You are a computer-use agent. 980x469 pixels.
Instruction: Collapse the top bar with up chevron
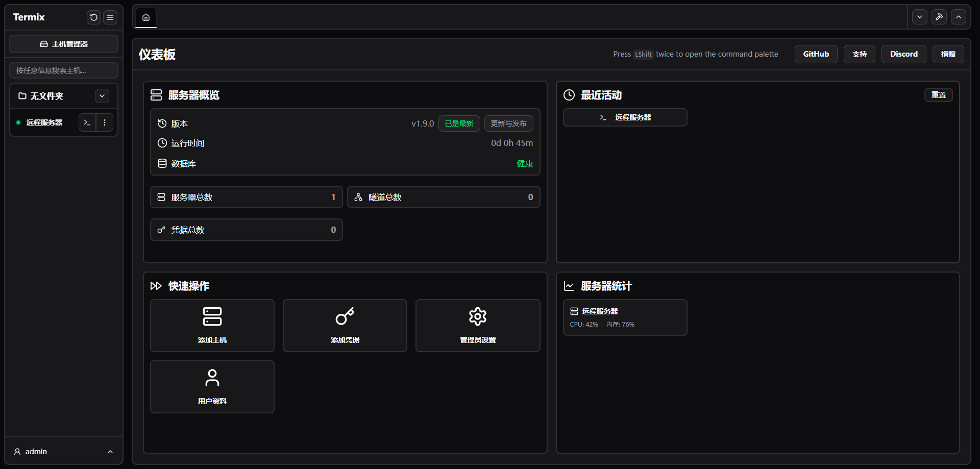pyautogui.click(x=958, y=17)
